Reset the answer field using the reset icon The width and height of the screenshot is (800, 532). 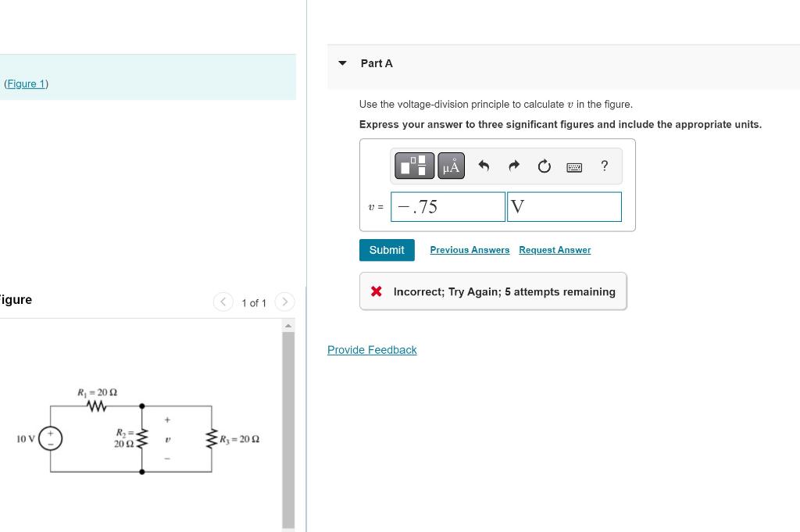click(x=544, y=166)
